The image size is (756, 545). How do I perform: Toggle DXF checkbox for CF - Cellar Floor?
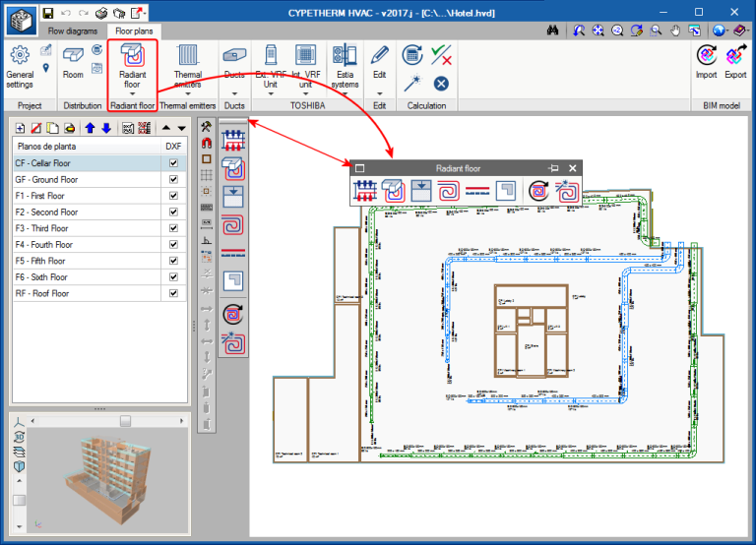pyautogui.click(x=173, y=163)
